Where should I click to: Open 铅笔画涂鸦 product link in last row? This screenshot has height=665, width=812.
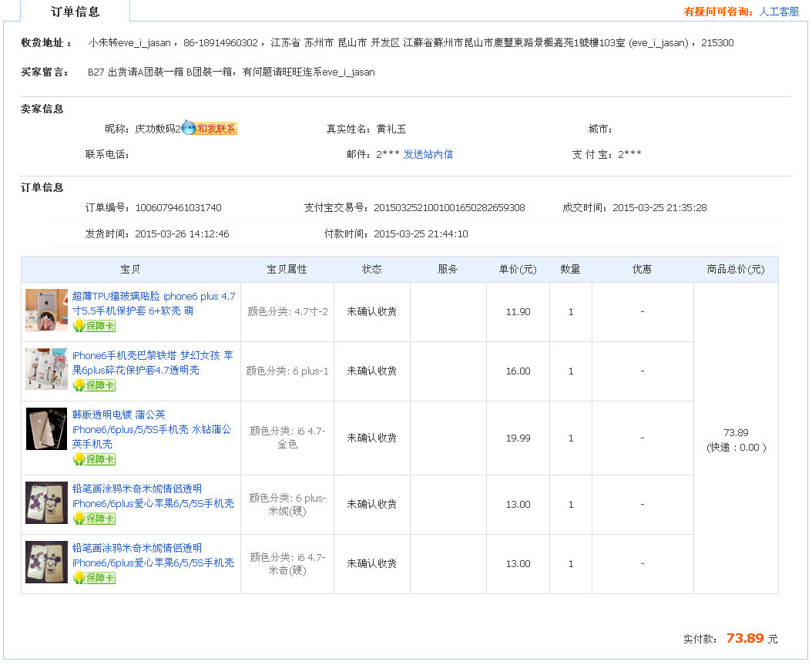coord(153,555)
